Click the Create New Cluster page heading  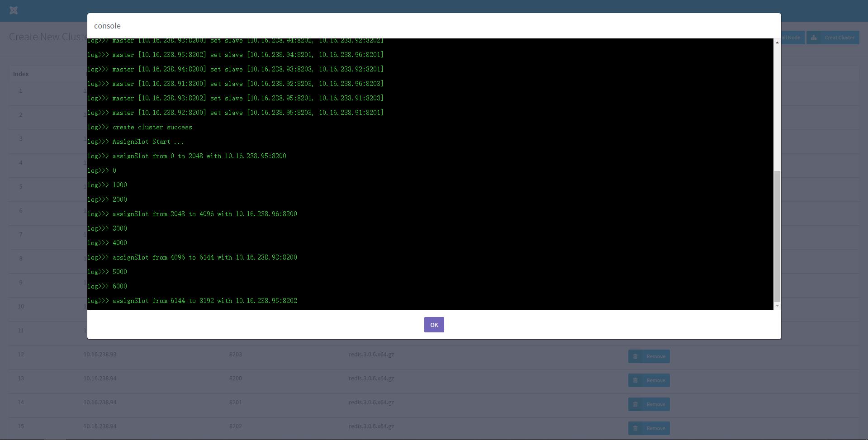48,37
